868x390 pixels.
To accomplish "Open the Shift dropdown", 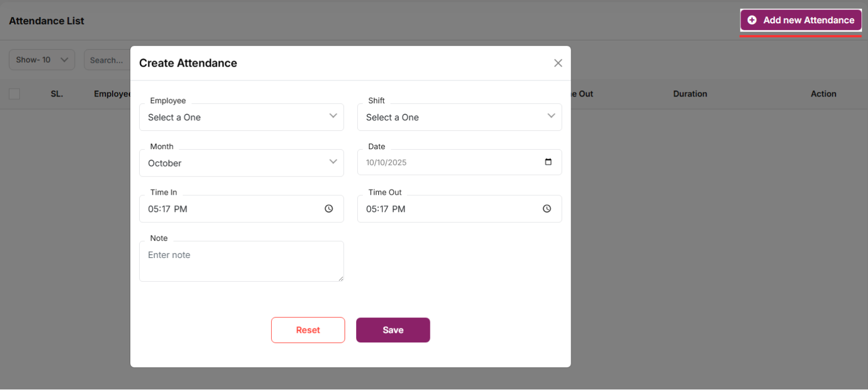I will click(x=459, y=117).
